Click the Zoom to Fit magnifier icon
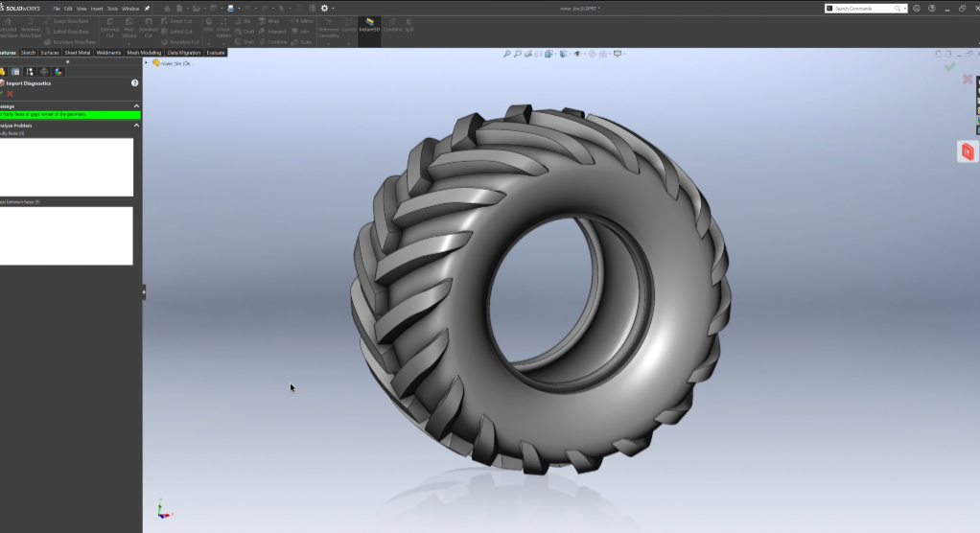This screenshot has height=533, width=980. [x=507, y=54]
